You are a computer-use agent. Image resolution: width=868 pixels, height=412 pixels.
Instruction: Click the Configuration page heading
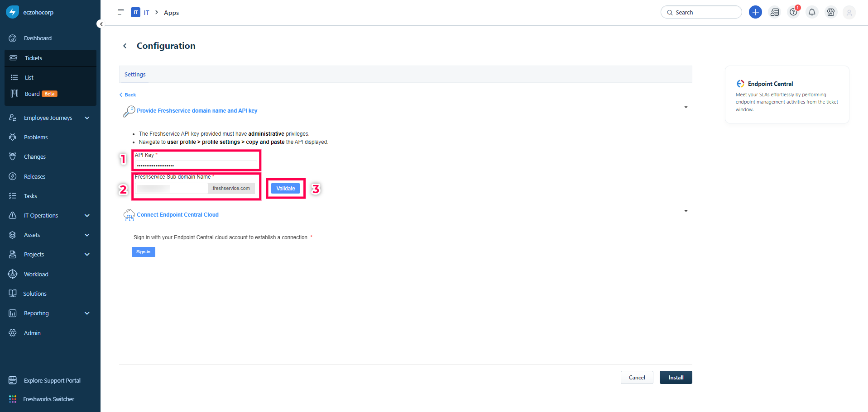(x=166, y=46)
